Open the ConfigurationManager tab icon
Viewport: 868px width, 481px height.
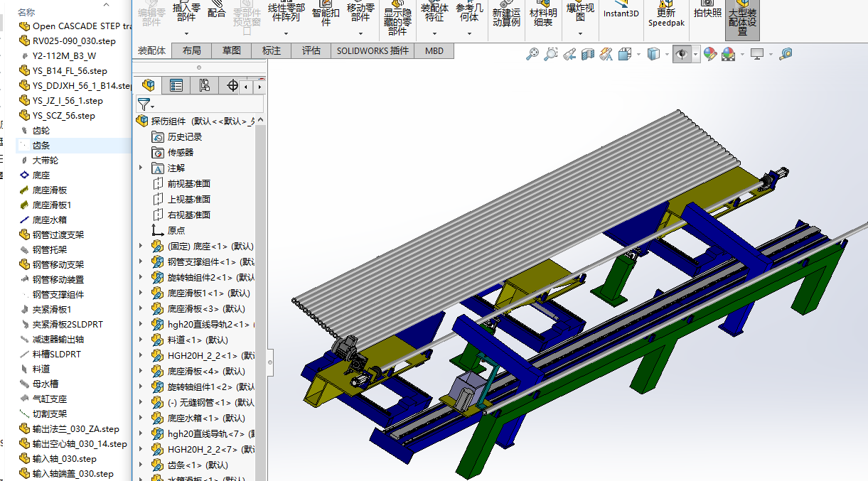(204, 86)
